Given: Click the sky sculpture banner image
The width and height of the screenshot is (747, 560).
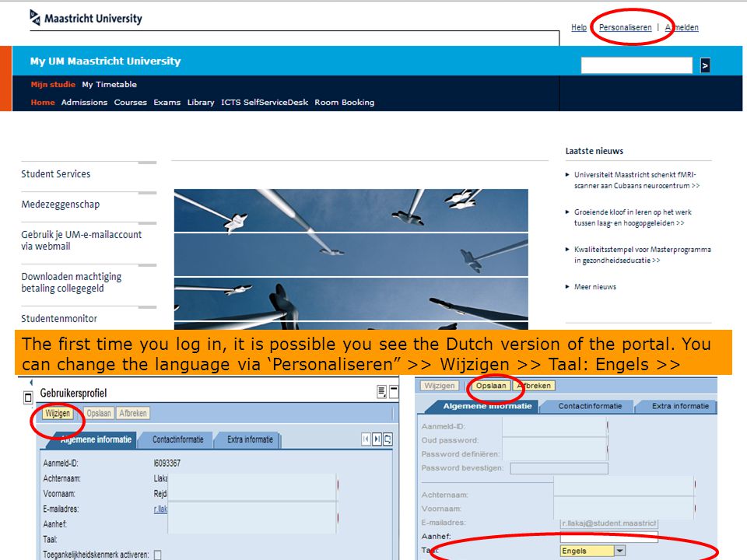Looking at the screenshot, I should (x=351, y=260).
